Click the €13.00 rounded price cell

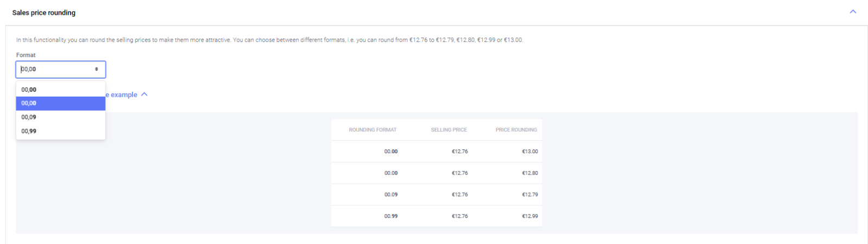(x=529, y=152)
